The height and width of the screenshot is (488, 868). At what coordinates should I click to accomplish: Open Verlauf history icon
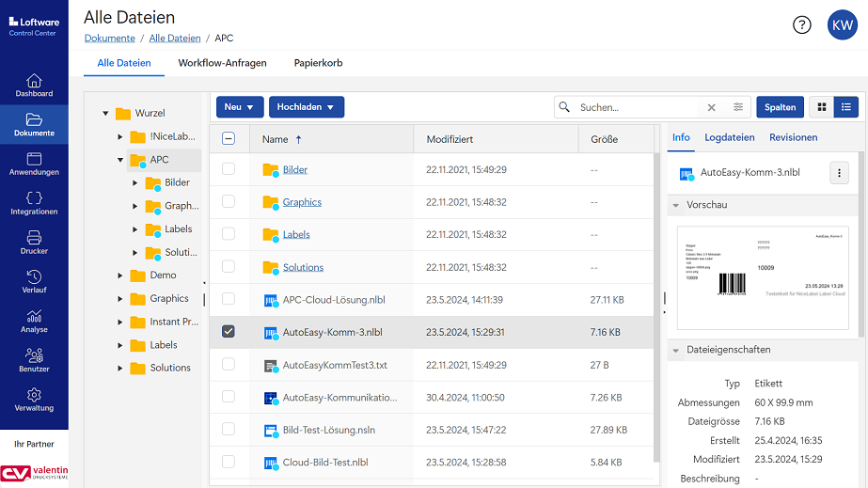[x=34, y=282]
